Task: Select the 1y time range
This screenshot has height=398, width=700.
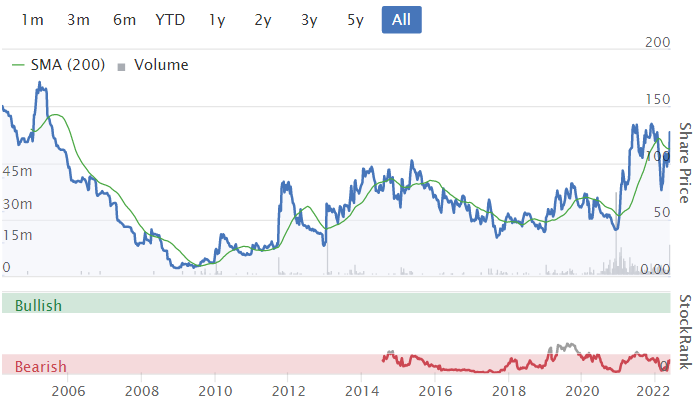Action: (217, 20)
